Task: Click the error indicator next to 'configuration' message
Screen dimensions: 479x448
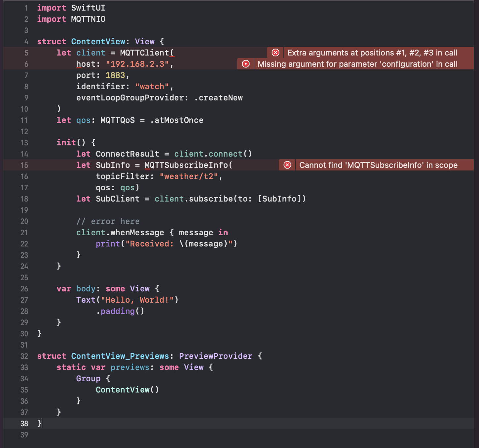Action: point(245,64)
